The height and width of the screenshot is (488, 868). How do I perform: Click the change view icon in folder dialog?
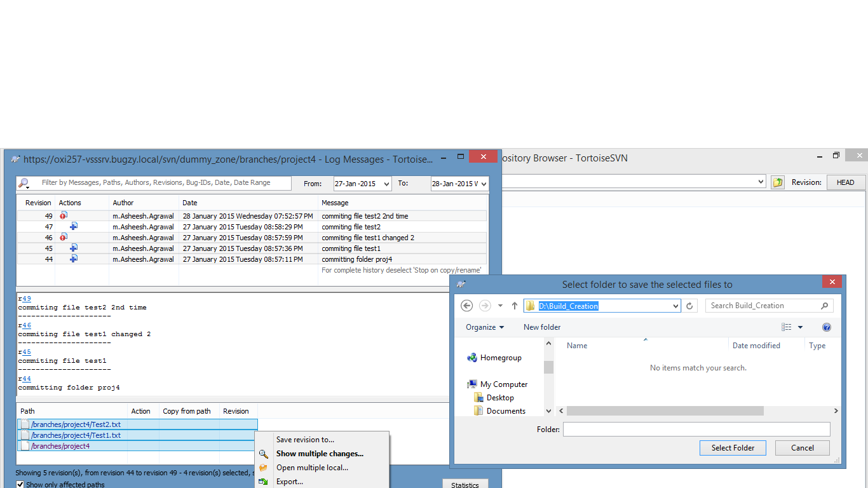(x=787, y=327)
